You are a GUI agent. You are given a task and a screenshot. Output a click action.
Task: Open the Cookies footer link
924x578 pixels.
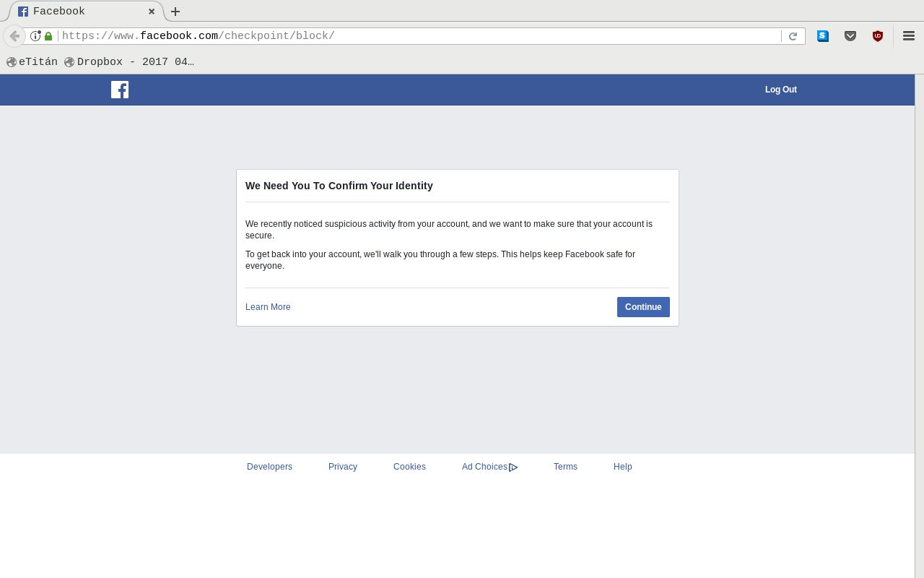409,467
